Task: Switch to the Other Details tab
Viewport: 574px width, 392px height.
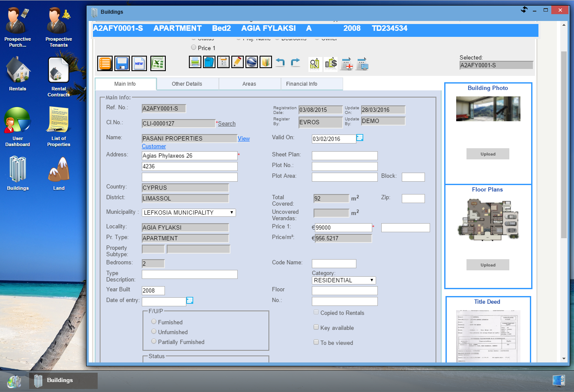Action: point(187,84)
